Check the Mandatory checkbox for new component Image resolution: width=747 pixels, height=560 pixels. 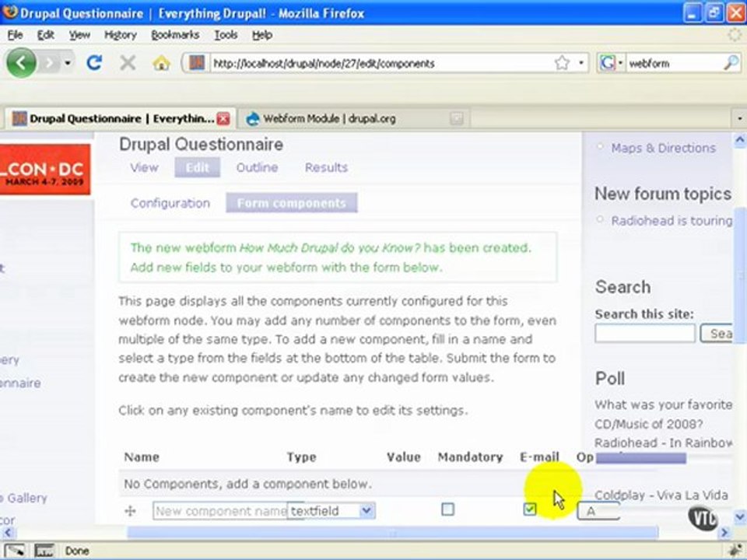tap(447, 509)
